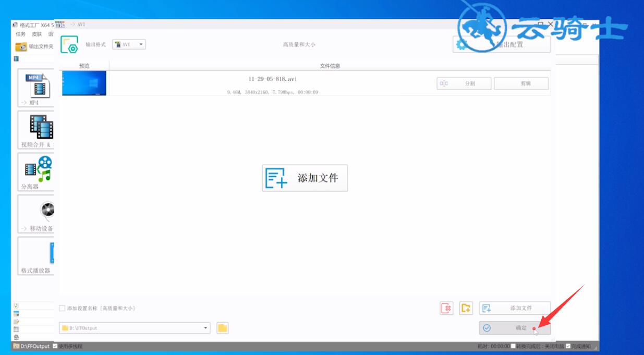Toggle the 完成通知 notification checkbox
644x355 pixels.
[568, 346]
